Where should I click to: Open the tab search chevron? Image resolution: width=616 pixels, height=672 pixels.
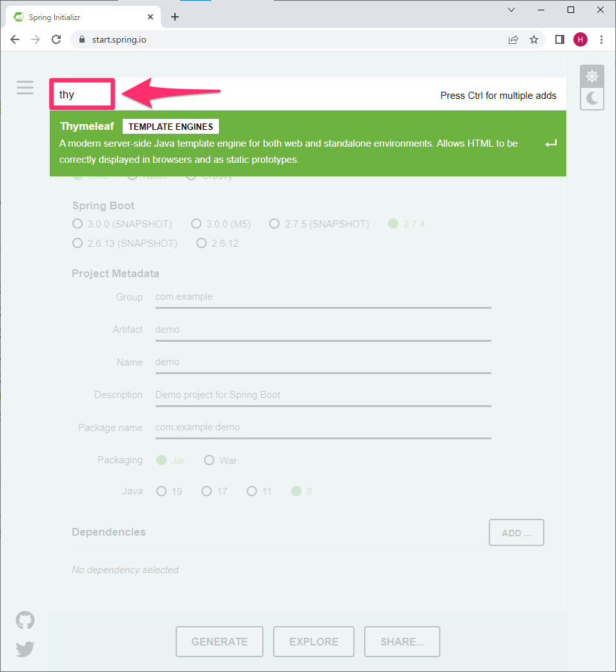(x=511, y=10)
